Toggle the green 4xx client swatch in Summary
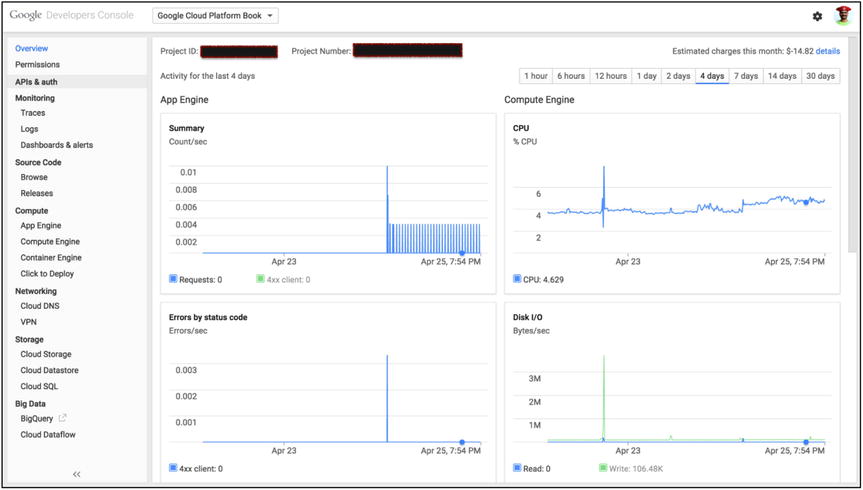 260,279
